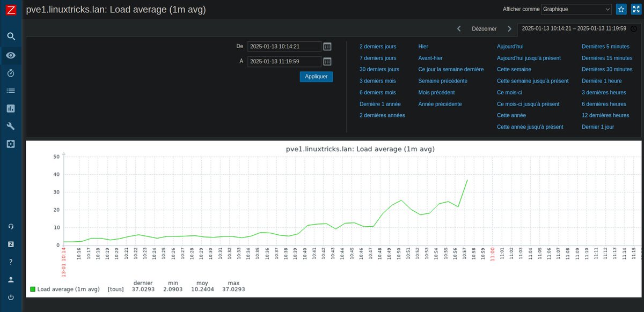Select Dernière 1 heure
The width and height of the screenshot is (644, 312).
pyautogui.click(x=602, y=81)
